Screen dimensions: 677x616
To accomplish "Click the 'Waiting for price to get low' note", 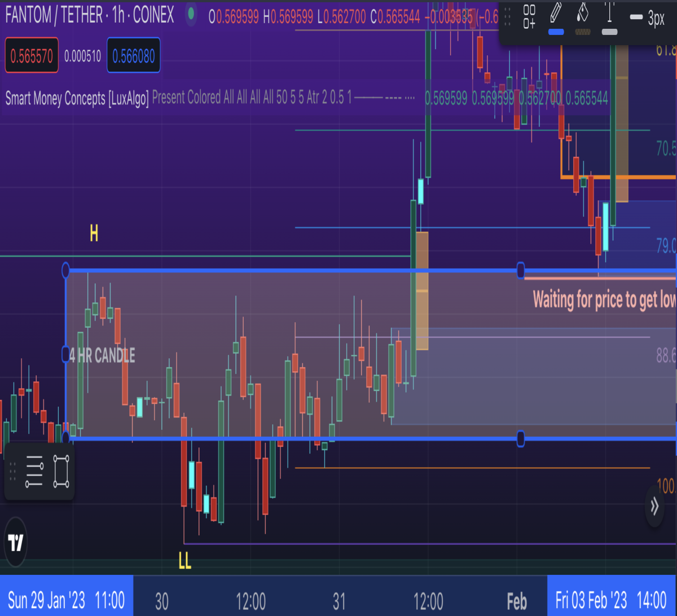I will pos(605,299).
